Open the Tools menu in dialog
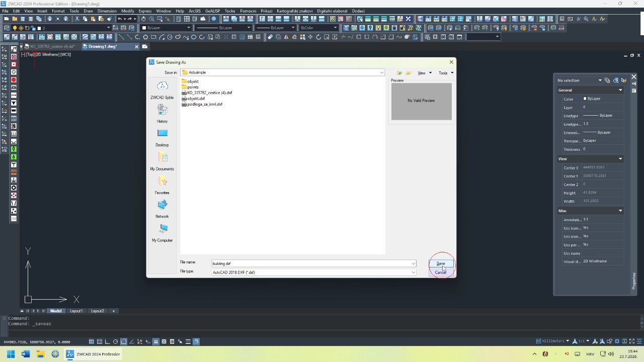Image resolution: width=644 pixels, height=362 pixels. coord(445,73)
